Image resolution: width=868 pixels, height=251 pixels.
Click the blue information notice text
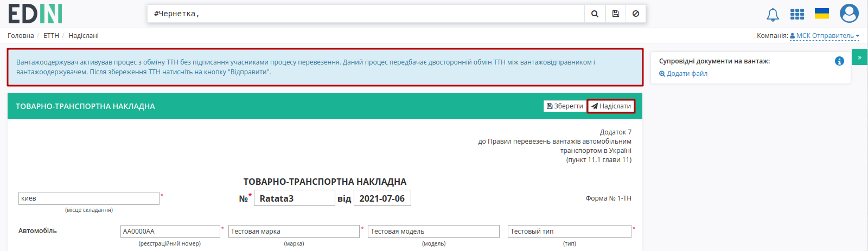(305, 67)
